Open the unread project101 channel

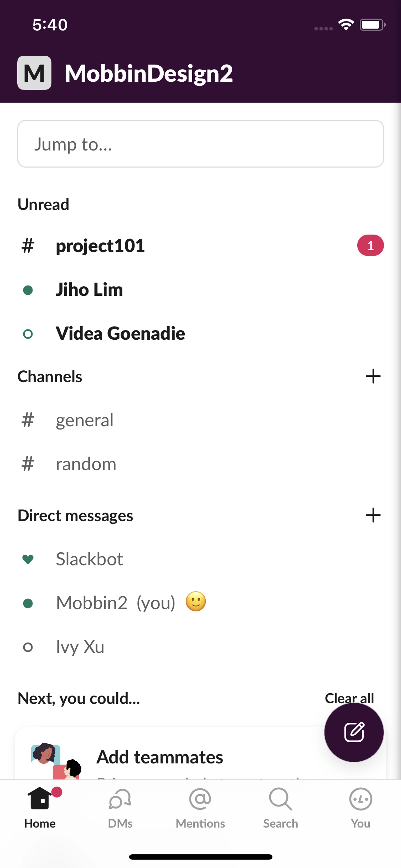(100, 246)
